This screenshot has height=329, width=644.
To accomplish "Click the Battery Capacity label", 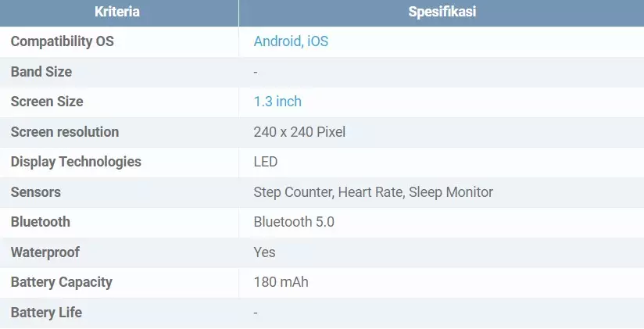I will (x=62, y=282).
